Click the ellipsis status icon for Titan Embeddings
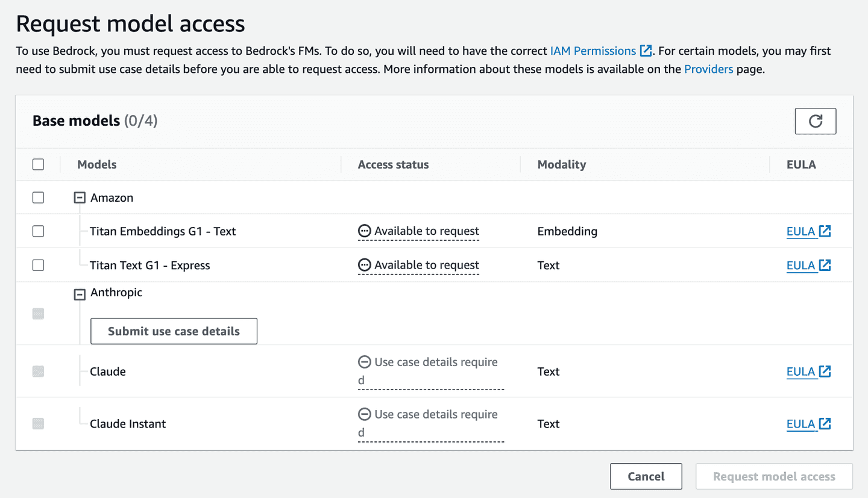Viewport: 868px width, 498px height. click(x=364, y=231)
